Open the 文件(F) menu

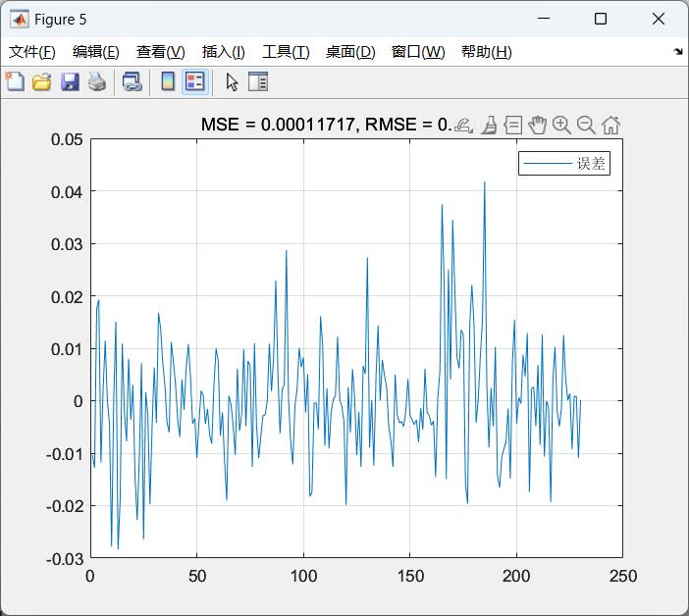pos(32,52)
